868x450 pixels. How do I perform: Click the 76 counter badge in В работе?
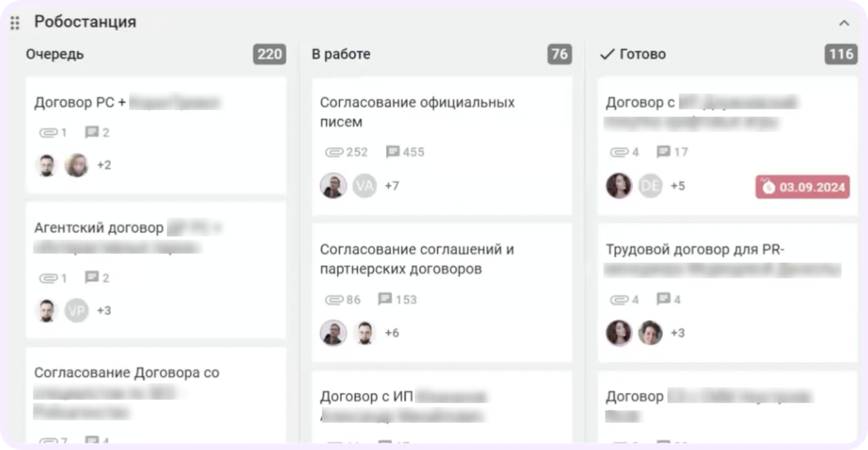tap(559, 54)
